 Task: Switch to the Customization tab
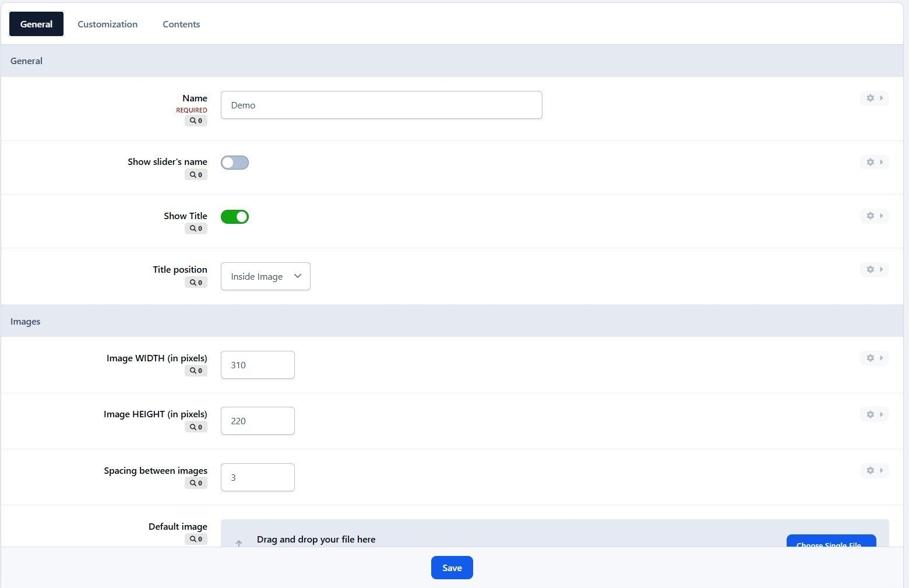[x=108, y=24]
